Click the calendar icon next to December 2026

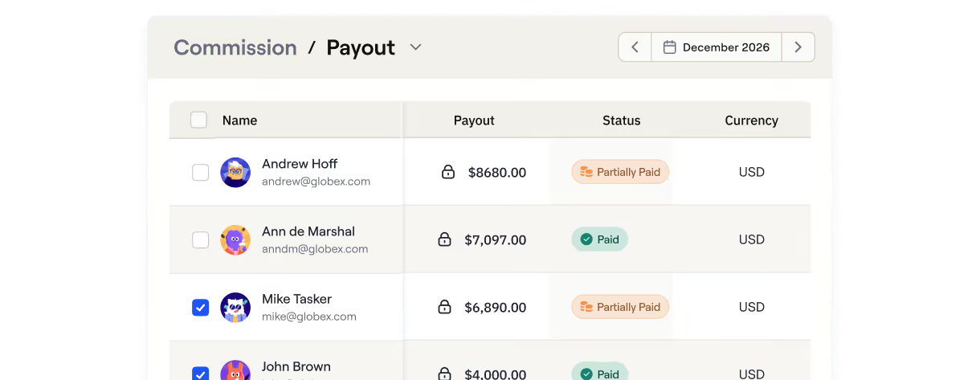[669, 47]
